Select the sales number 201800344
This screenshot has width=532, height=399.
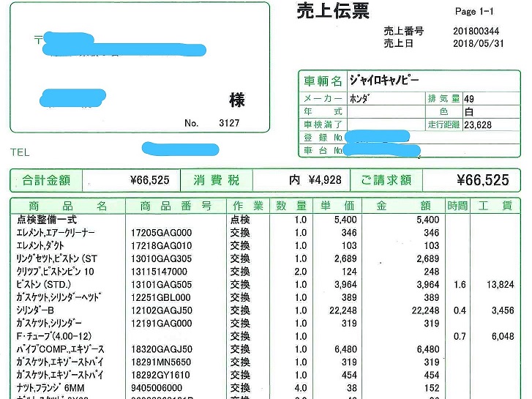point(476,31)
